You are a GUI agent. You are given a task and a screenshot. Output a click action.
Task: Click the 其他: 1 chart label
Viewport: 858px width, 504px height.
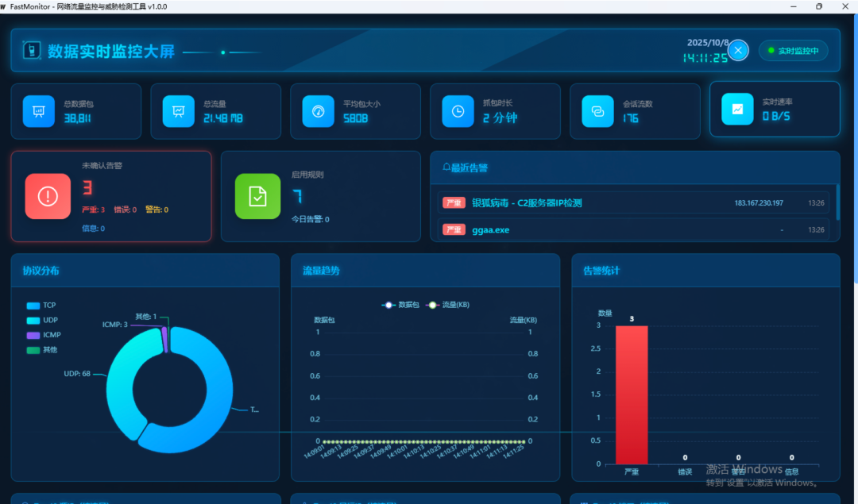(x=146, y=317)
